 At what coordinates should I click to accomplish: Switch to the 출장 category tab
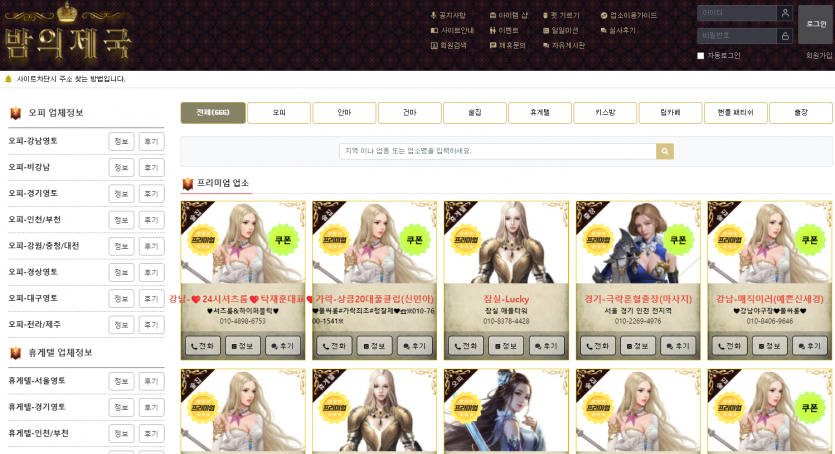tap(801, 113)
